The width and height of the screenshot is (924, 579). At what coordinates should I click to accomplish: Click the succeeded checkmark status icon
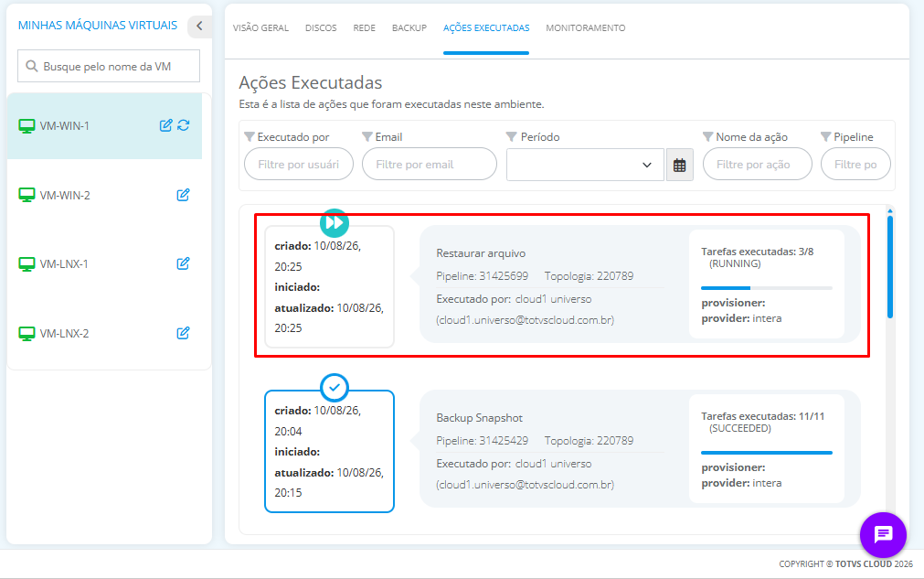335,388
